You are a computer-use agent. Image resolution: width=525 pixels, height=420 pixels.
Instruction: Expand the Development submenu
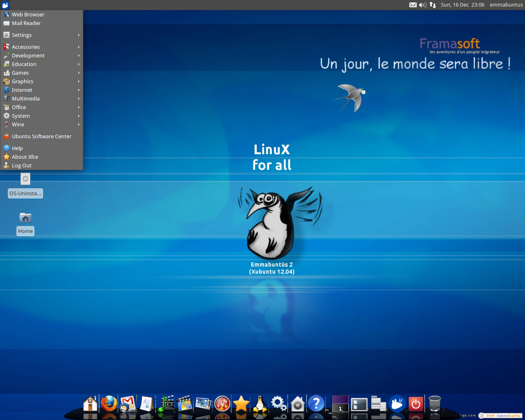coord(42,56)
